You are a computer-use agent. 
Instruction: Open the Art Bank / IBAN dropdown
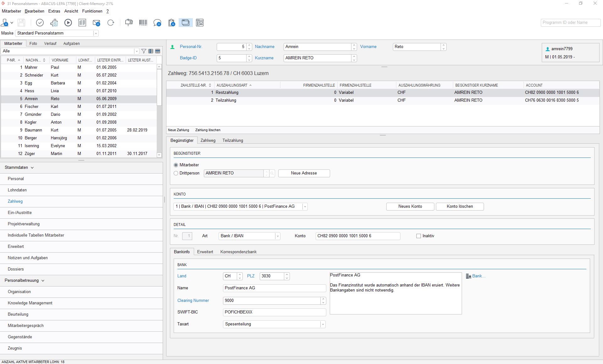278,236
